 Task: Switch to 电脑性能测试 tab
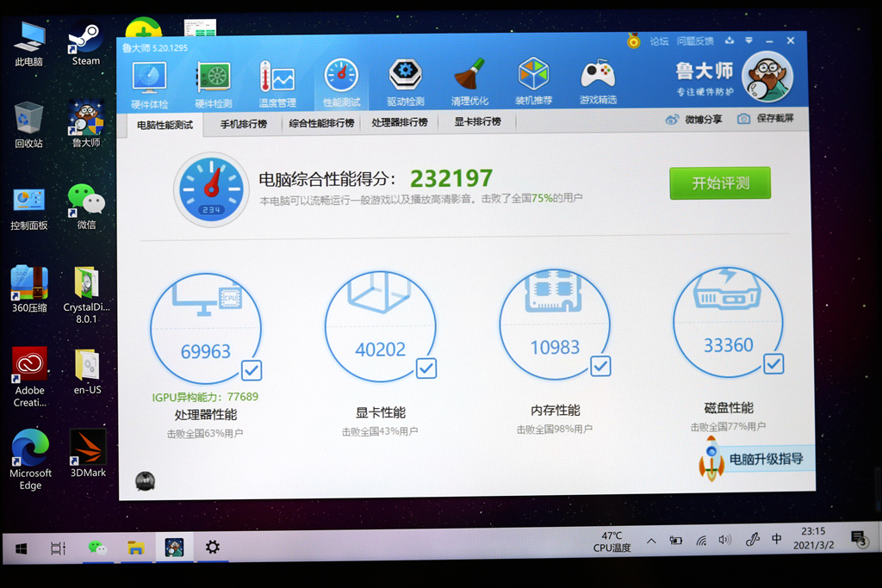(x=165, y=125)
